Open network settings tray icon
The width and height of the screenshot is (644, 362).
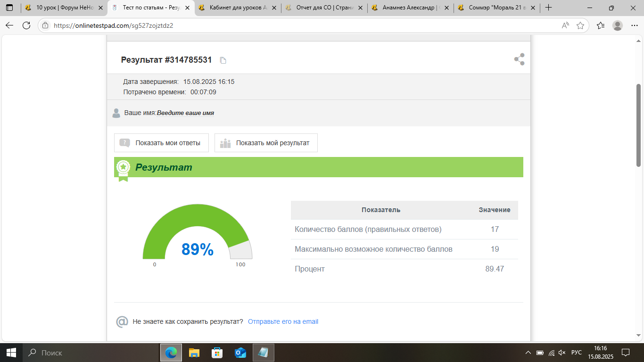pos(551,353)
